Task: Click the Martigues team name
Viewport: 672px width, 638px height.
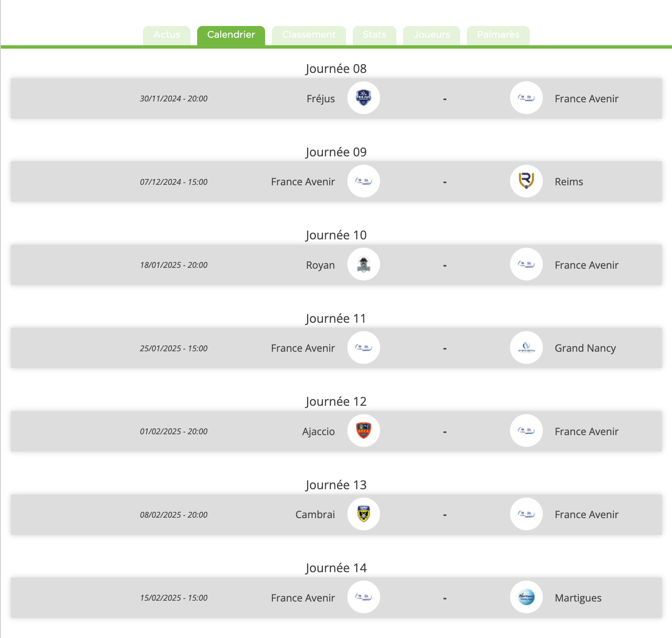Action: (x=578, y=598)
